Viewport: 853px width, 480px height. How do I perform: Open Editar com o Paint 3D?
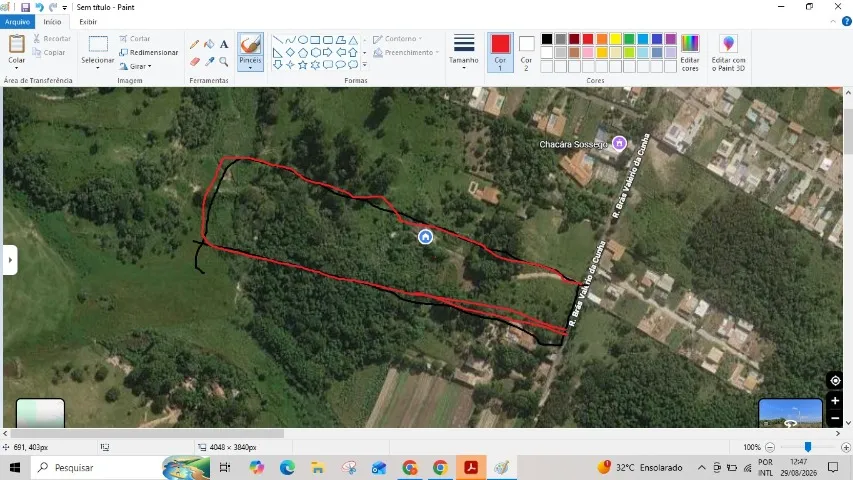pyautogui.click(x=728, y=53)
